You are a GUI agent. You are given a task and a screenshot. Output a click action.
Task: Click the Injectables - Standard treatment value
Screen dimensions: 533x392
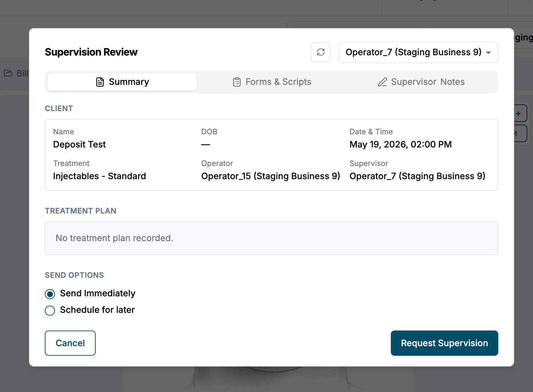tap(99, 176)
